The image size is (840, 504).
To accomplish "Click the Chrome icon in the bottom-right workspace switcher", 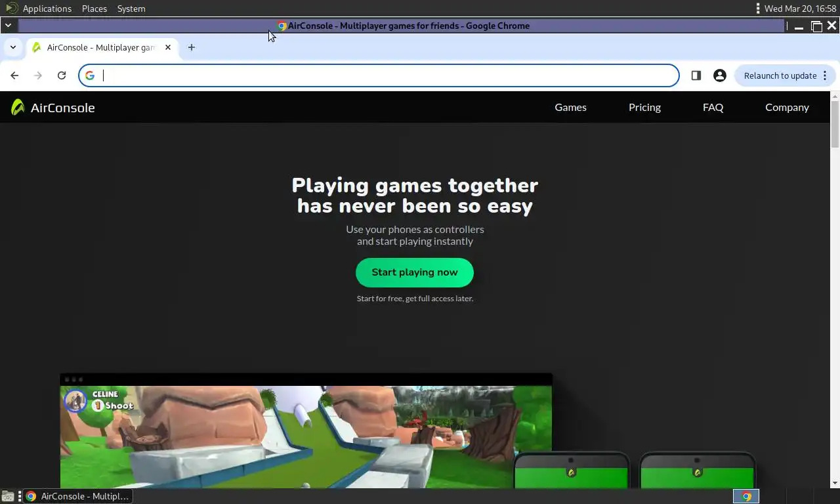I will click(746, 496).
